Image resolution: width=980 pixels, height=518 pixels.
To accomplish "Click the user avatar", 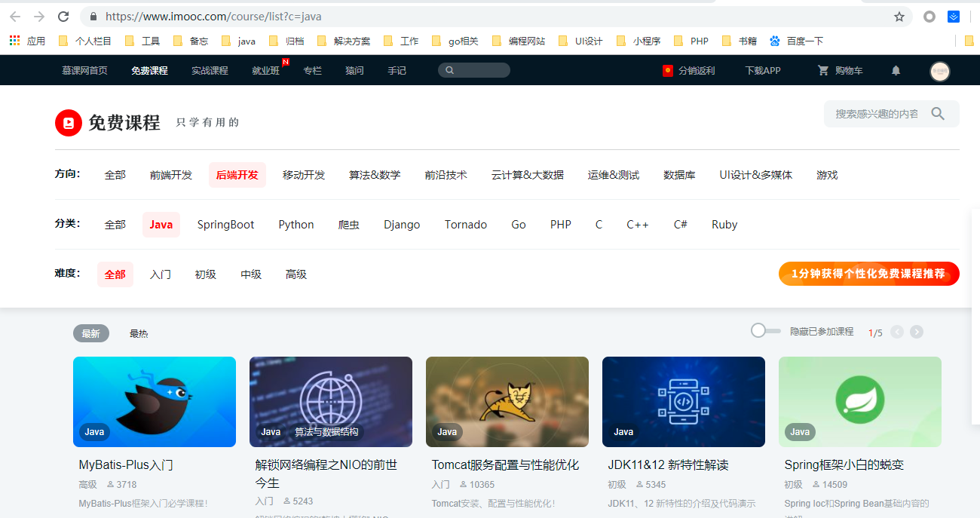I will (x=939, y=70).
